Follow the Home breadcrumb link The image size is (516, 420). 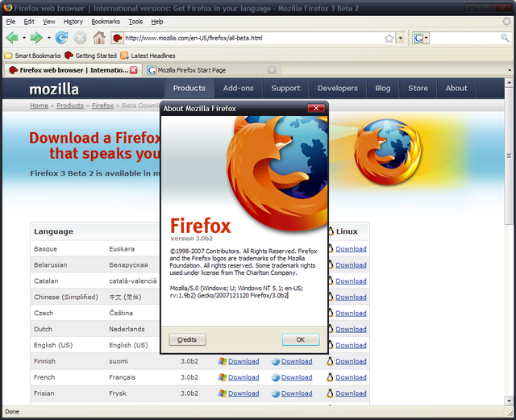[x=39, y=106]
